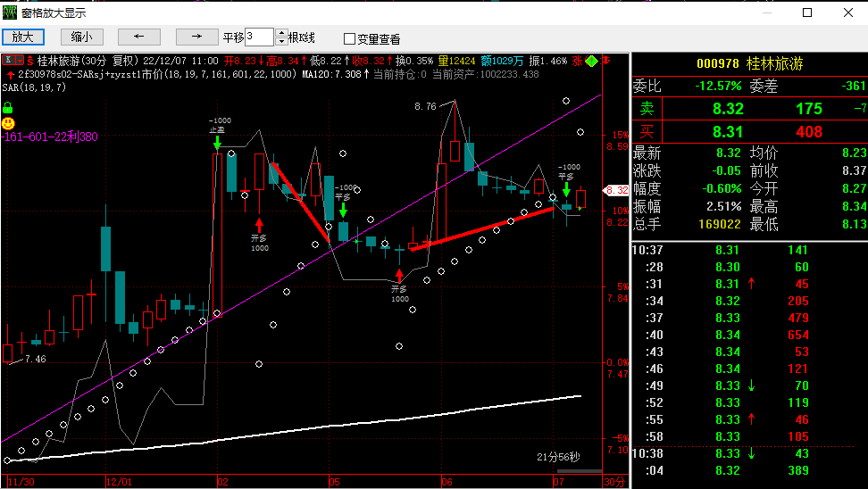
Task: Click the 30分 period label at the bottom right
Action: point(613,482)
